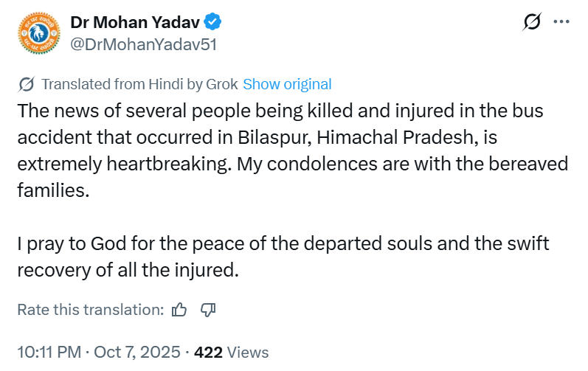Image resolution: width=588 pixels, height=371 pixels.
Task: Click the @DrMohanYadav51 handle
Action: tap(143, 44)
